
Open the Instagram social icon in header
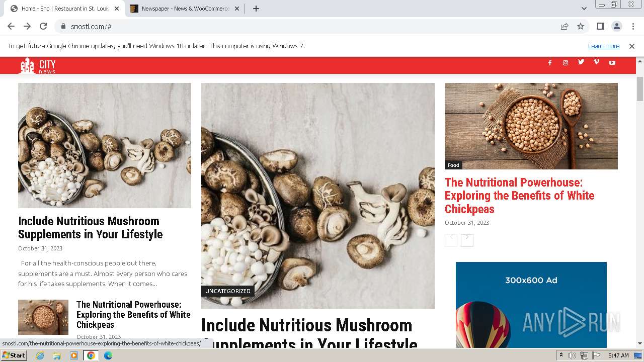[x=566, y=63]
